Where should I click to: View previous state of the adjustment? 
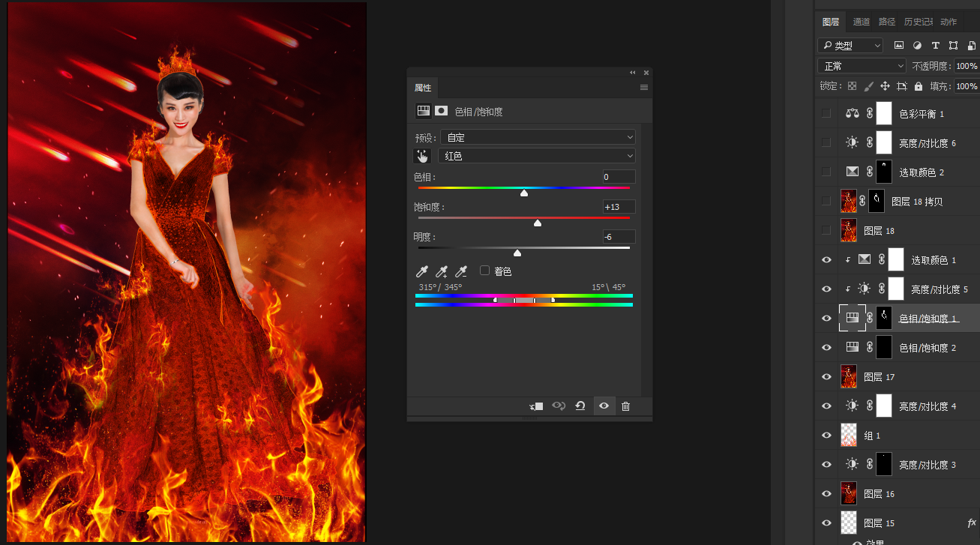[x=559, y=406]
